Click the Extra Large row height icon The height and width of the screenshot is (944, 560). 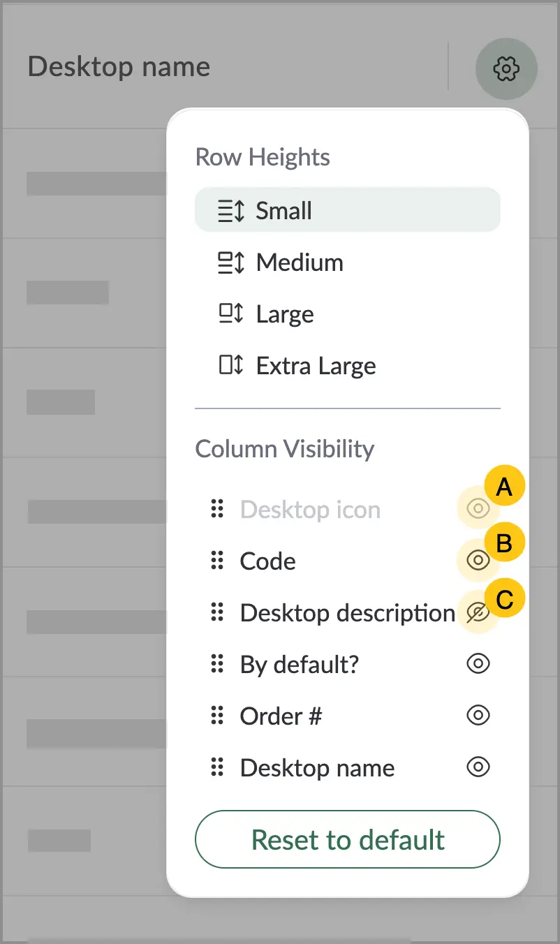(x=231, y=366)
